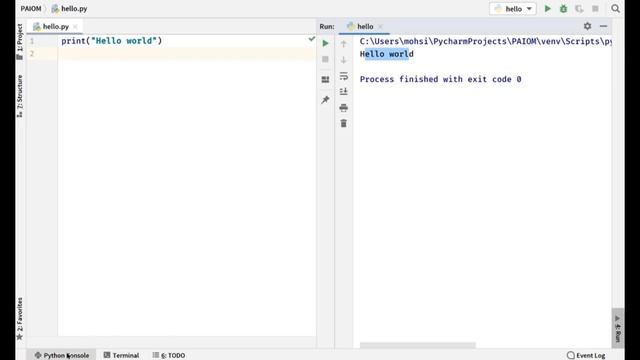The height and width of the screenshot is (360, 640).
Task: Toggle scroll to end in Run console
Action: coord(344,91)
